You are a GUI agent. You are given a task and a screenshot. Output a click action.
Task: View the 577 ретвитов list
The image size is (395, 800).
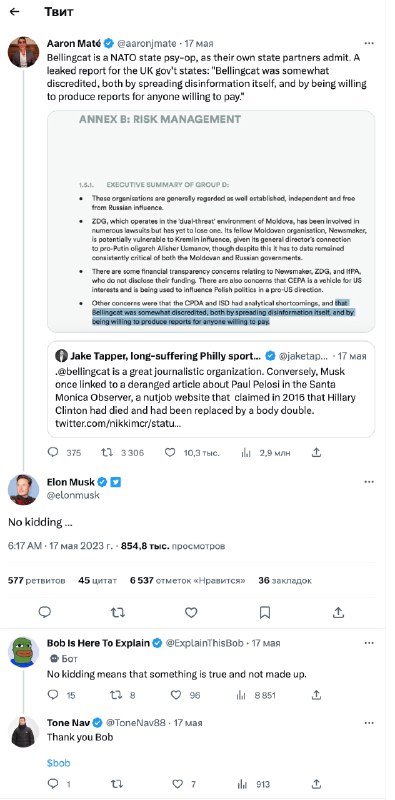[37, 580]
